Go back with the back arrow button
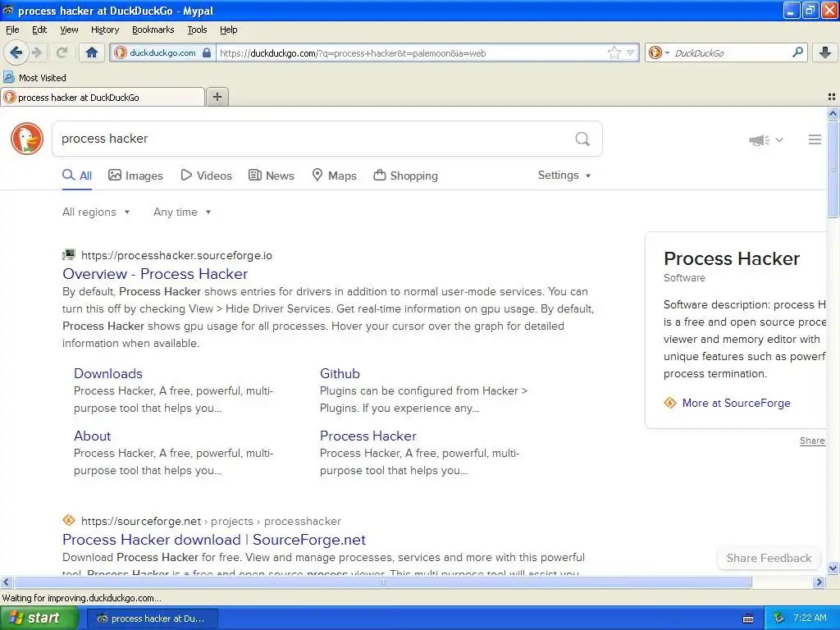 (16, 52)
